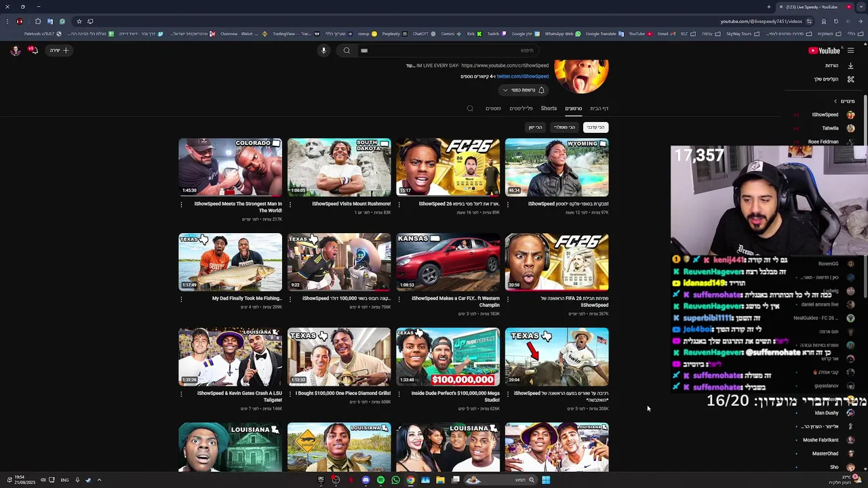Click title 'I Bought $100,000 One Piece Diamond Grills!'

(343, 393)
